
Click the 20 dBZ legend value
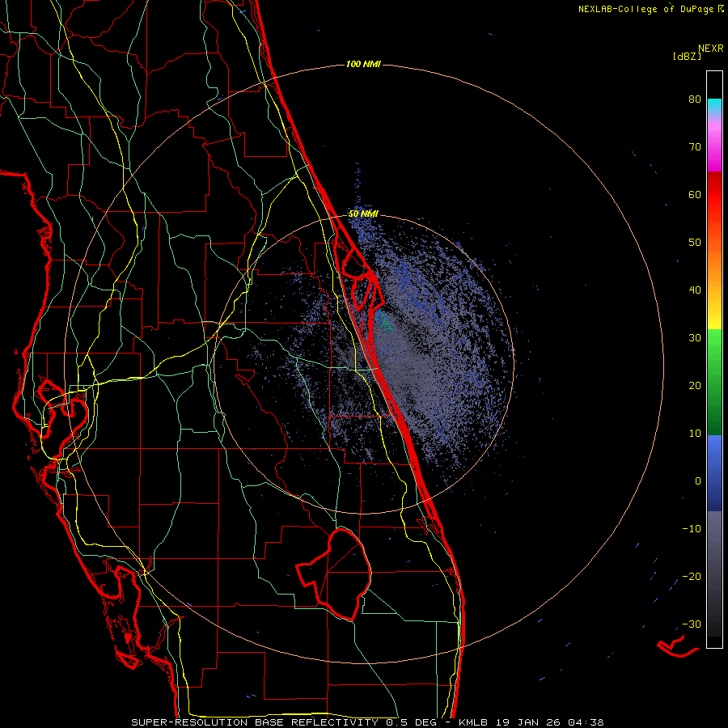(x=695, y=385)
